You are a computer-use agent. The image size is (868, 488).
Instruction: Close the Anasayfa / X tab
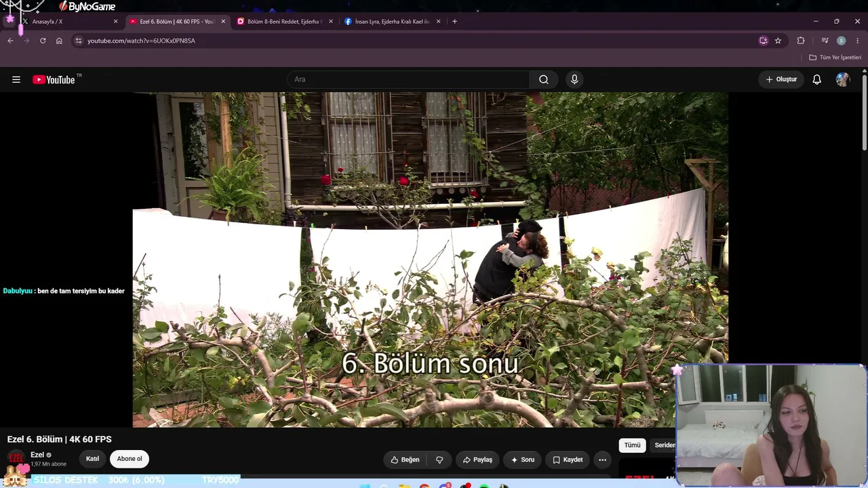click(x=115, y=22)
